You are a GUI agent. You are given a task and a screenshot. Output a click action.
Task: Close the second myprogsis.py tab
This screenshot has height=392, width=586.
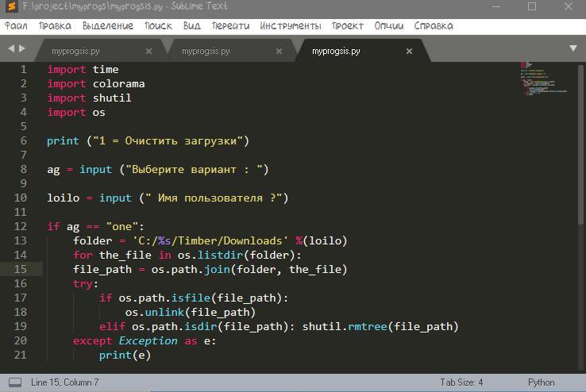[x=279, y=52]
